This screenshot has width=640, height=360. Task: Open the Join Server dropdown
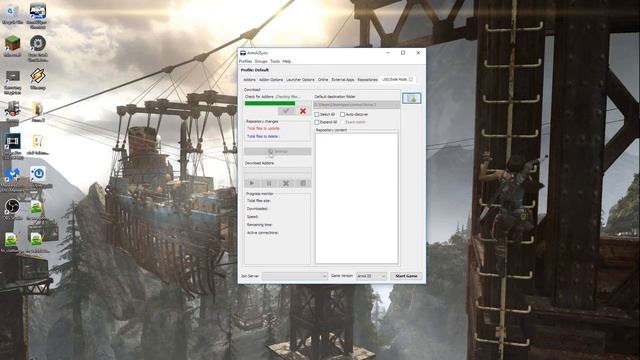click(295, 276)
